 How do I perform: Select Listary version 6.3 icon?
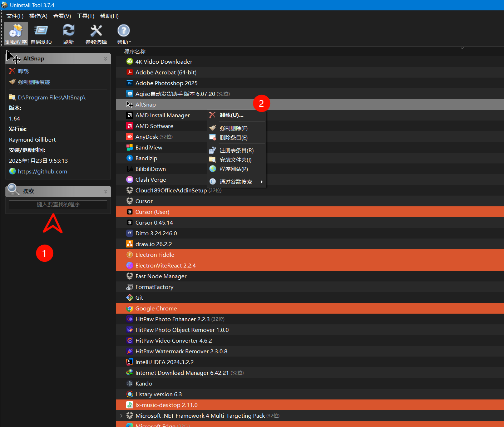(x=130, y=394)
